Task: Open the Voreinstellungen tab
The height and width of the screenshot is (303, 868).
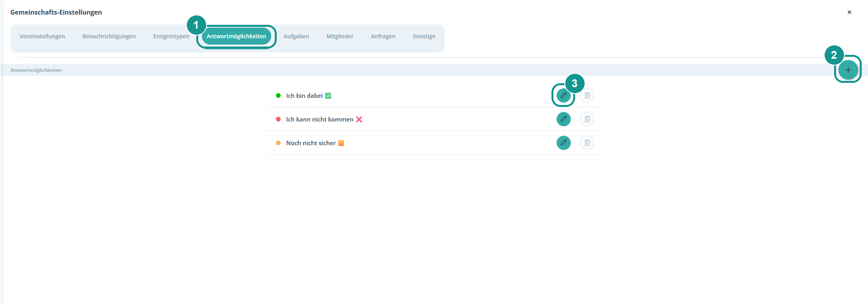Action: click(x=42, y=36)
